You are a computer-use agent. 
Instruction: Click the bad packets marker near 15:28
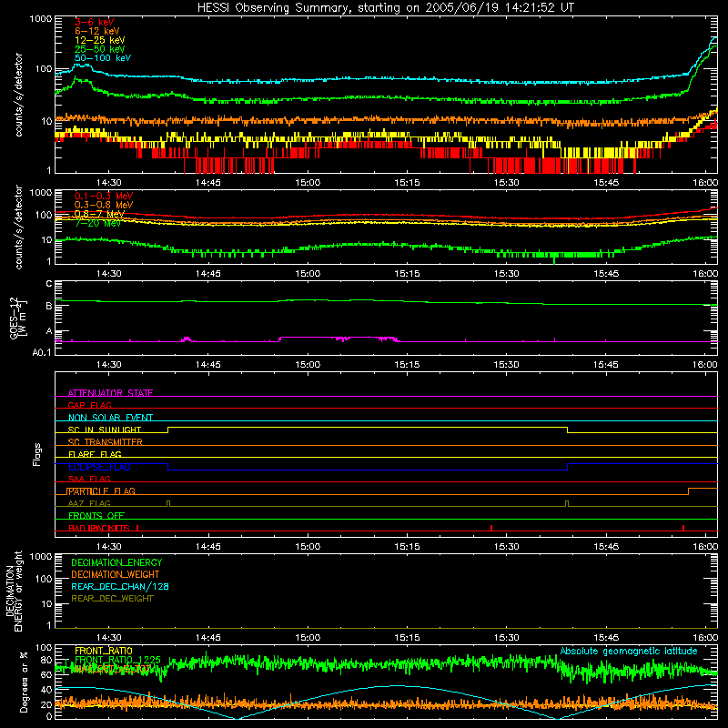pyautogui.click(x=491, y=528)
